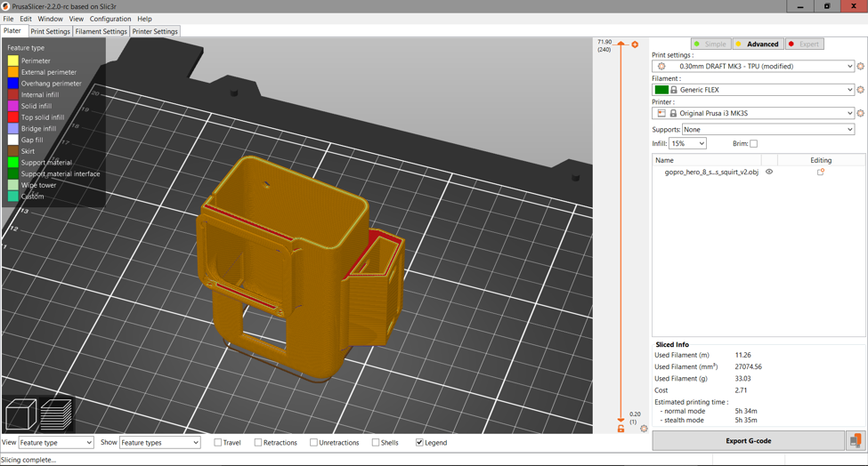Click the gear beside Printer preset
Image resolution: width=868 pixels, height=466 pixels.
[860, 113]
